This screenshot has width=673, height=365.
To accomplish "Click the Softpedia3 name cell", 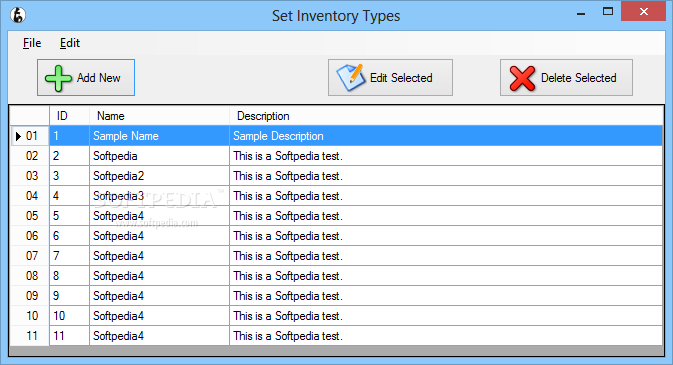I will pos(159,196).
